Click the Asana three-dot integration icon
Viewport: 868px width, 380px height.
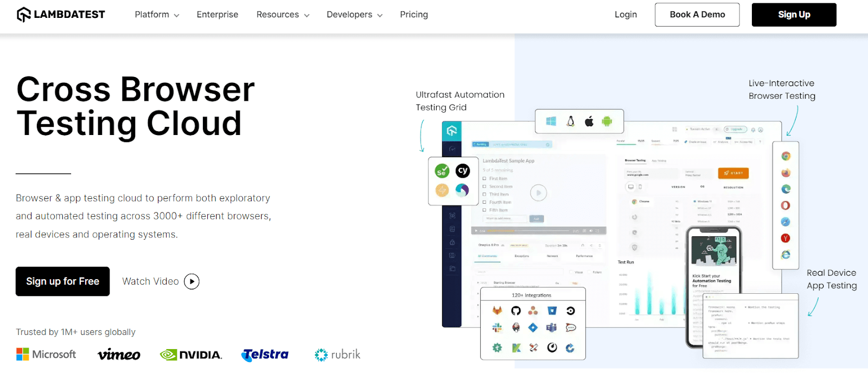click(533, 311)
